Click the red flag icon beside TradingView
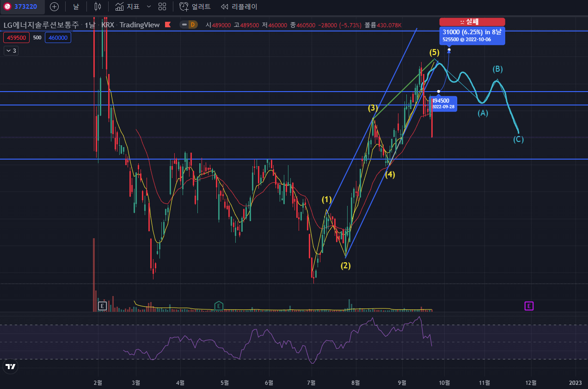The width and height of the screenshot is (588, 389). [x=168, y=25]
